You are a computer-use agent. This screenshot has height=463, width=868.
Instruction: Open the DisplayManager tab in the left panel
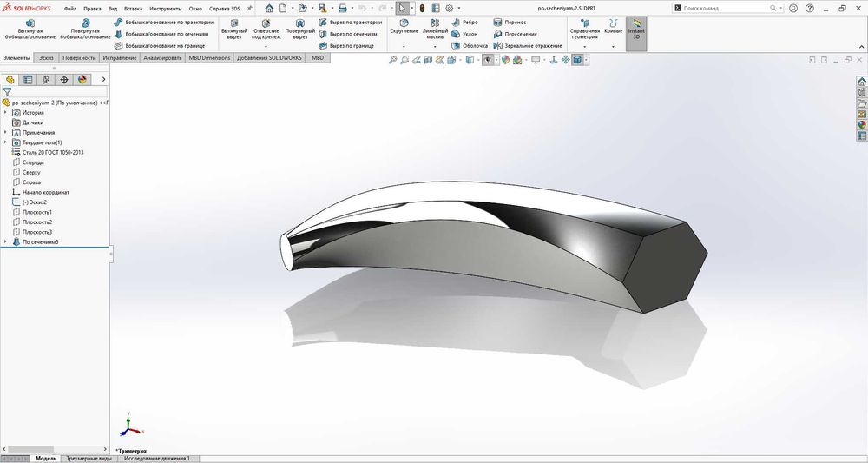tap(82, 79)
